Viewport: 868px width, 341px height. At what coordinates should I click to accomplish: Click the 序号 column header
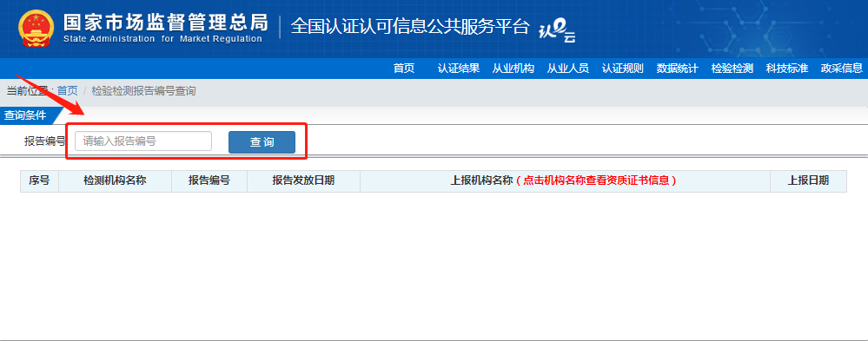pyautogui.click(x=39, y=180)
